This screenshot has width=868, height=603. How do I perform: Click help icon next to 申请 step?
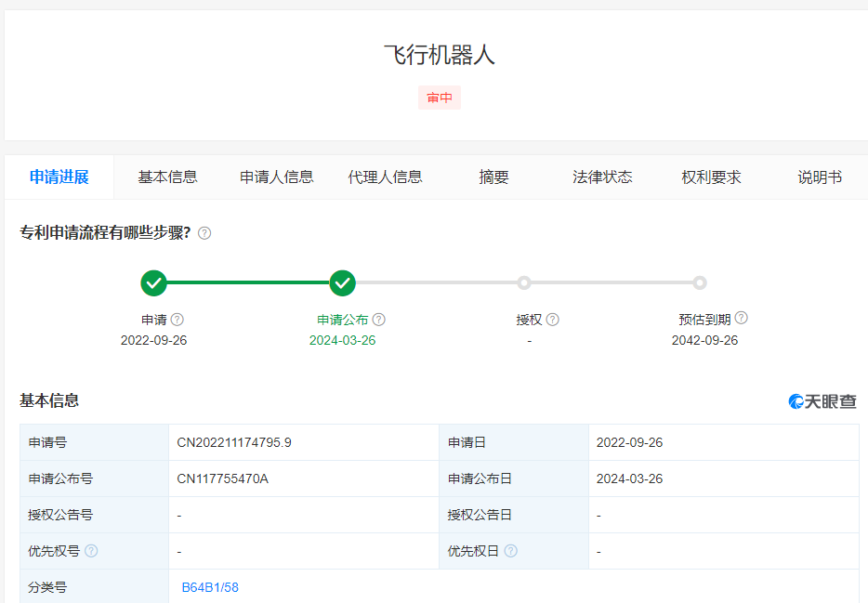point(178,320)
